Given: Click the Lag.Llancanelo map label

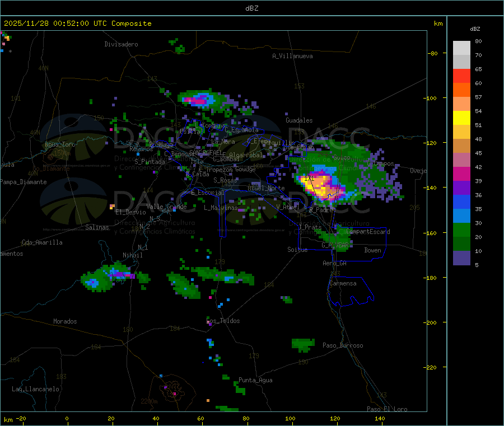Looking at the screenshot, I should (x=35, y=389).
